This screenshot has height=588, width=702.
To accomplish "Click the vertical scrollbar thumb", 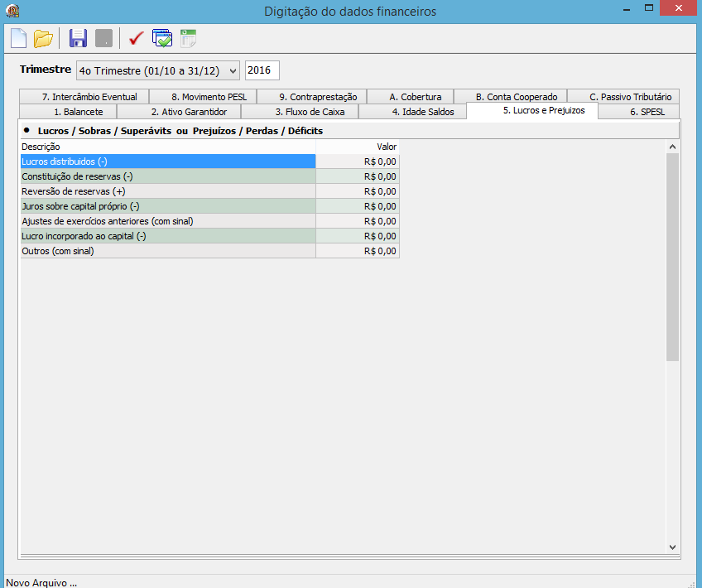I will pos(672,257).
